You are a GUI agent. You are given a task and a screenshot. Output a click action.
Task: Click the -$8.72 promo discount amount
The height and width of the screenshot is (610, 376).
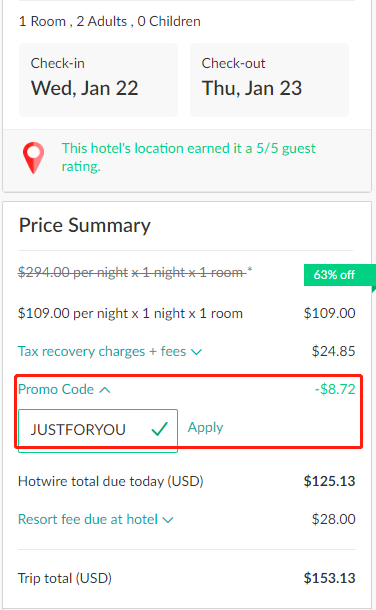pyautogui.click(x=335, y=389)
